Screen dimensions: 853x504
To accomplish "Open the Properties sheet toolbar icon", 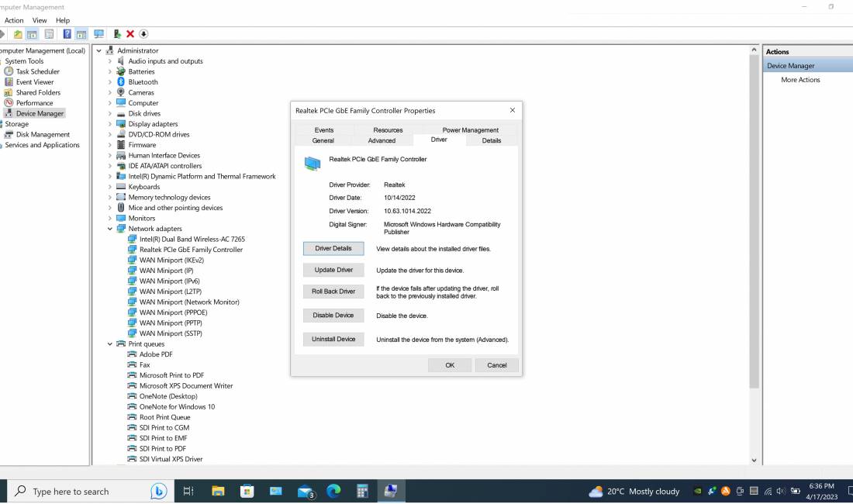I will pyautogui.click(x=49, y=34).
